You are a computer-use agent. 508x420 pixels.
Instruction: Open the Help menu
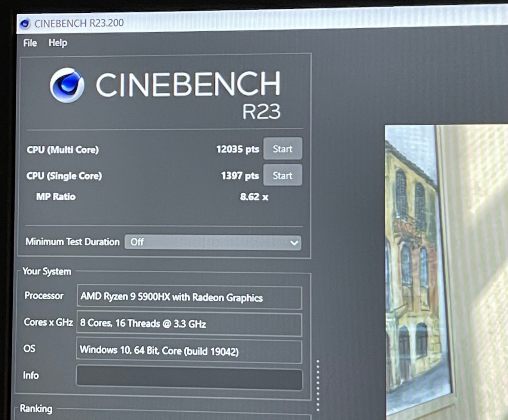coord(58,42)
